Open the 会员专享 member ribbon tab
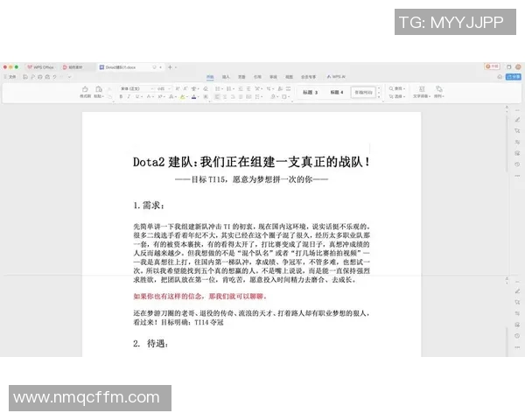 tap(308, 77)
